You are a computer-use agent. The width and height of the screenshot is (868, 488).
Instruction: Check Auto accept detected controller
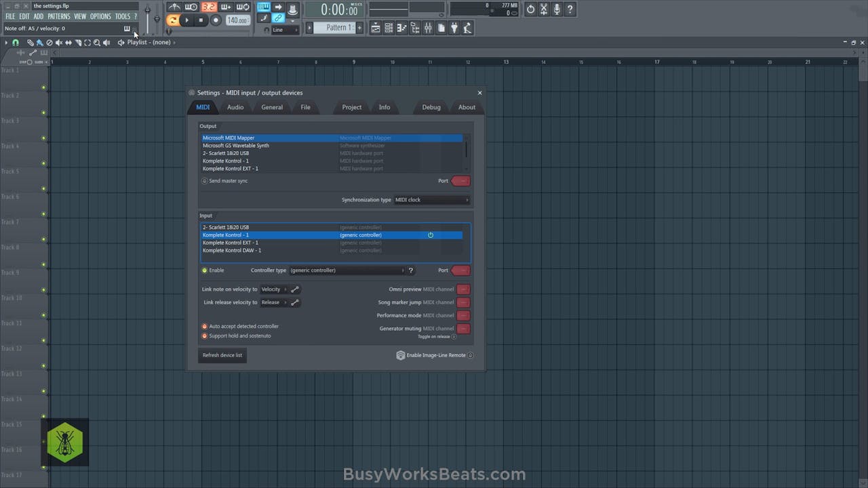coord(205,326)
